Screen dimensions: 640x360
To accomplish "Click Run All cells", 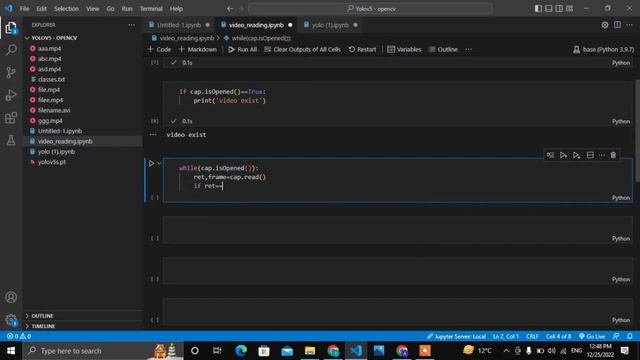I will tap(242, 49).
